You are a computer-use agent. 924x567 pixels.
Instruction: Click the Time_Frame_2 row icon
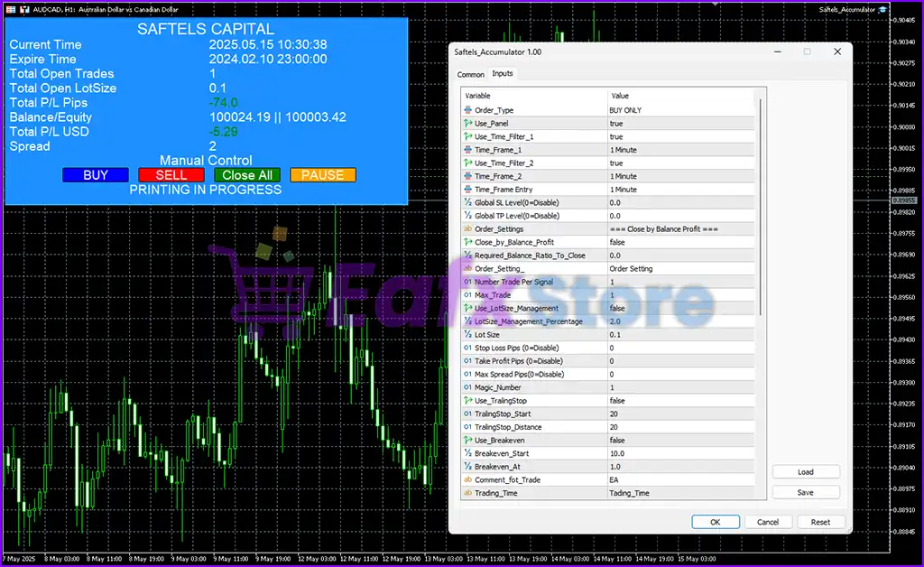coord(468,176)
